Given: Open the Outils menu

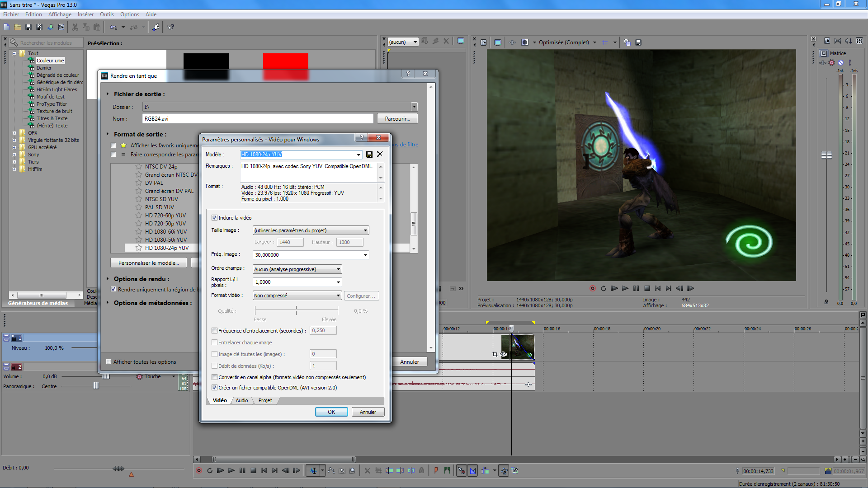Looking at the screenshot, I should pos(107,14).
